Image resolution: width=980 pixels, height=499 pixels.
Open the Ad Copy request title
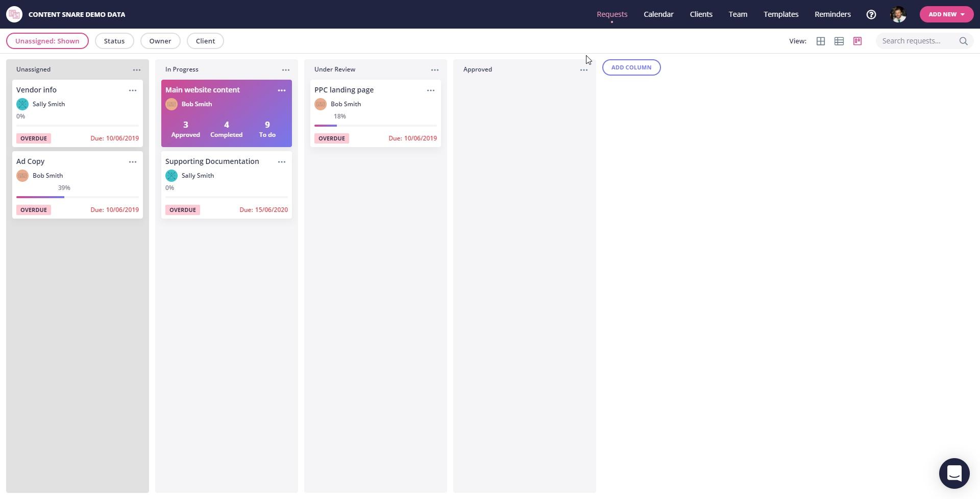click(30, 161)
